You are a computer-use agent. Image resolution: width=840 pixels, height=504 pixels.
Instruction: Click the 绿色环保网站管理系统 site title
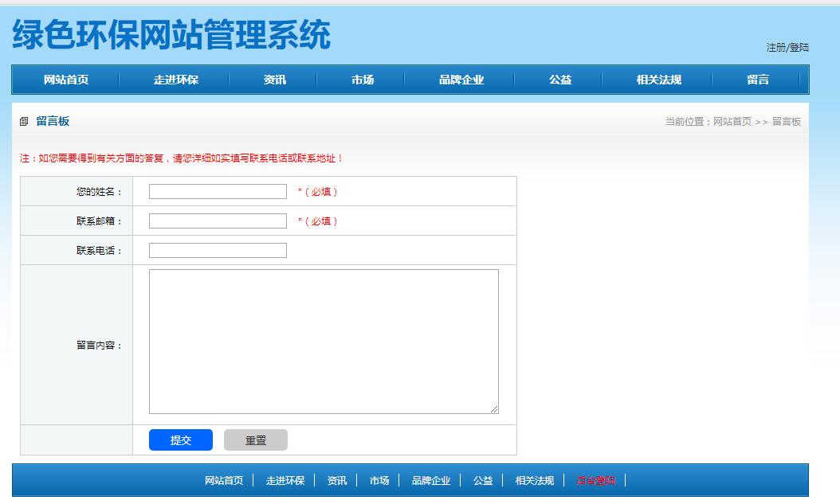tap(171, 35)
